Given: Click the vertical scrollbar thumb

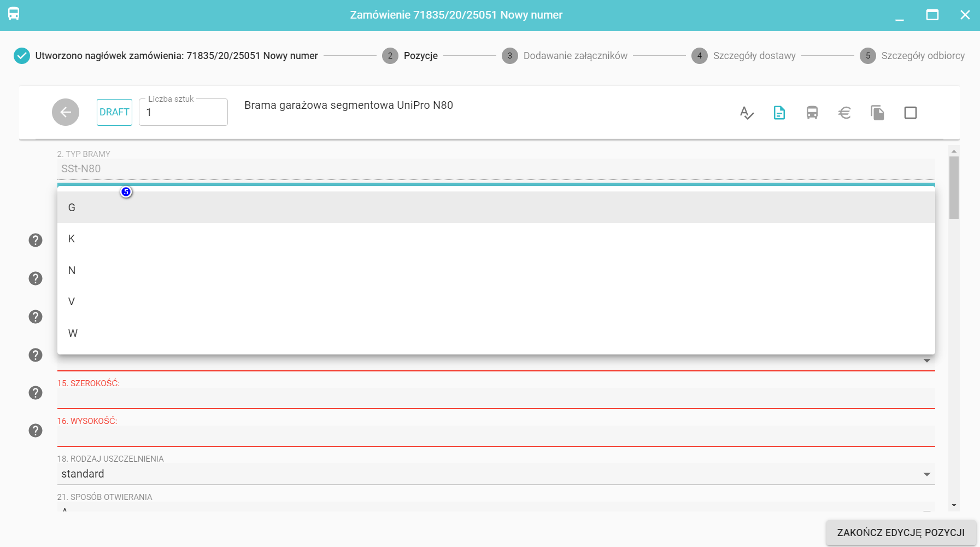Looking at the screenshot, I should [x=954, y=188].
